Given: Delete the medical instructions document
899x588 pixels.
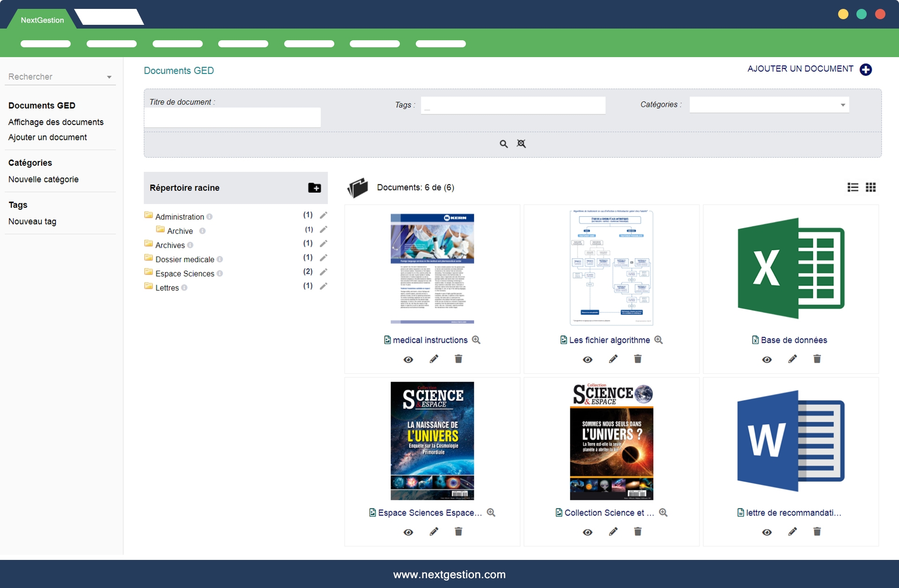Looking at the screenshot, I should [x=458, y=359].
